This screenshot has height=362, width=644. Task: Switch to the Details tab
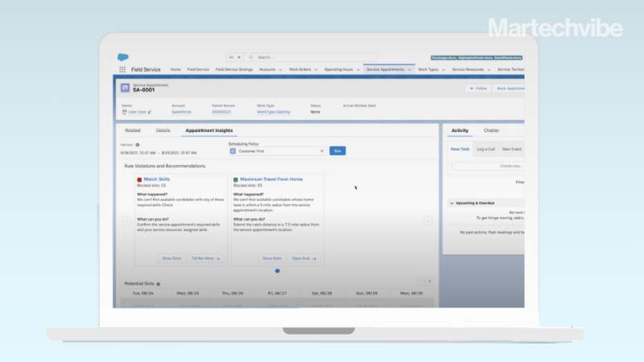point(163,130)
